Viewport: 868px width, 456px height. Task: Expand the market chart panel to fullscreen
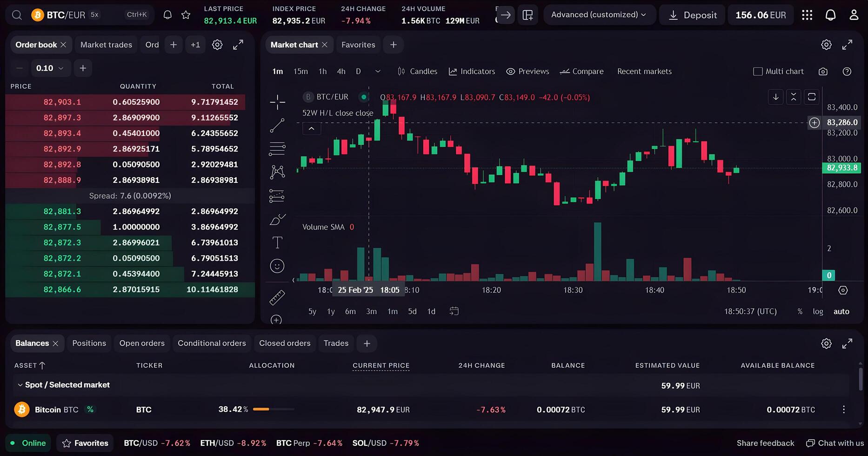click(847, 45)
